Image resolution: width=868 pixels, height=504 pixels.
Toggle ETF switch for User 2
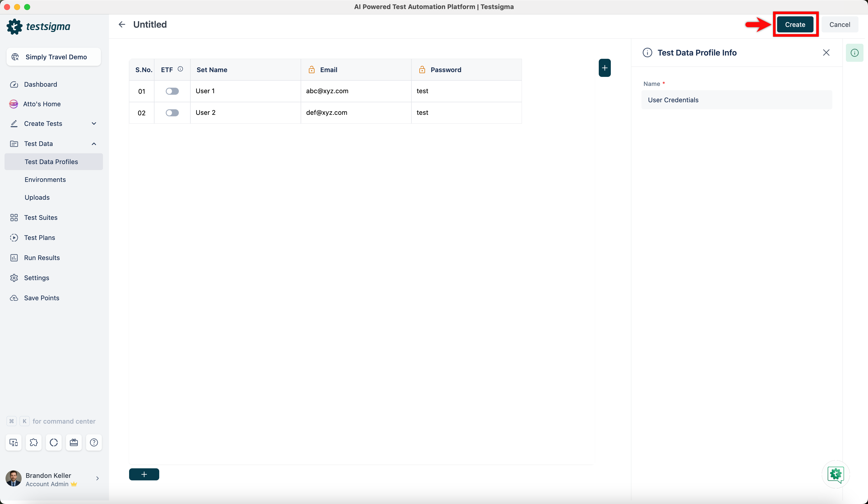pyautogui.click(x=172, y=113)
